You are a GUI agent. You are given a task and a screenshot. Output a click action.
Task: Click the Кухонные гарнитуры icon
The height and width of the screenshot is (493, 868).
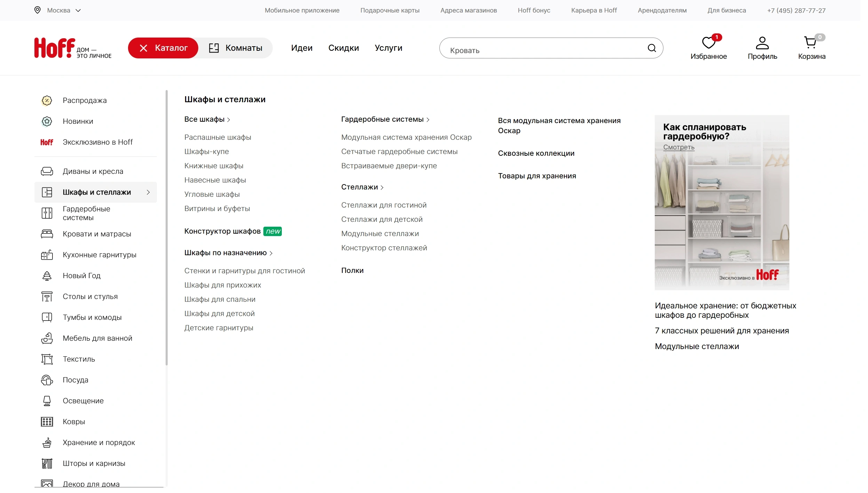click(47, 255)
